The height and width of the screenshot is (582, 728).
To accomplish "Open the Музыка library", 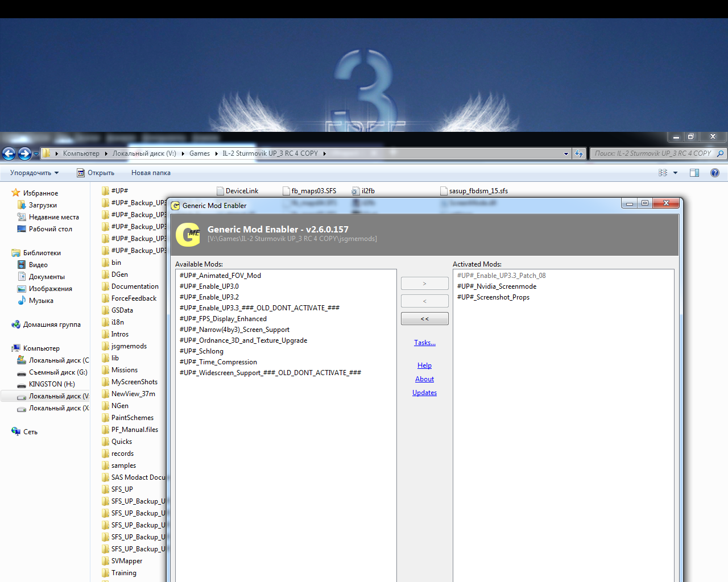I will click(41, 301).
